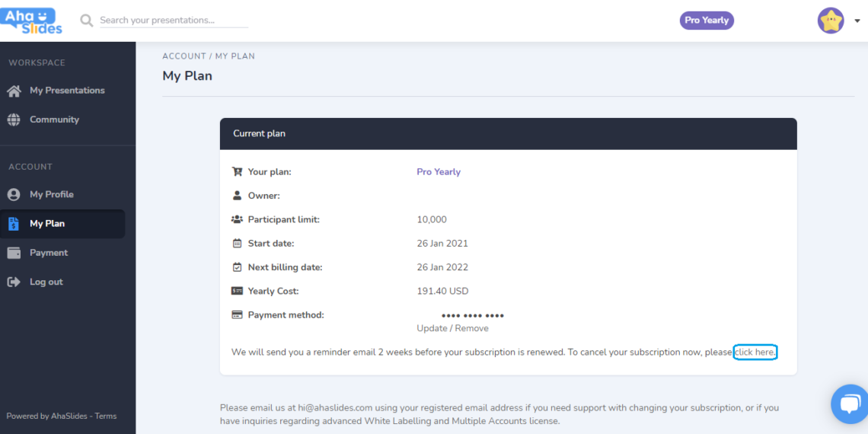868x434 pixels.
Task: Click the My Plan page heading
Action: (x=187, y=76)
